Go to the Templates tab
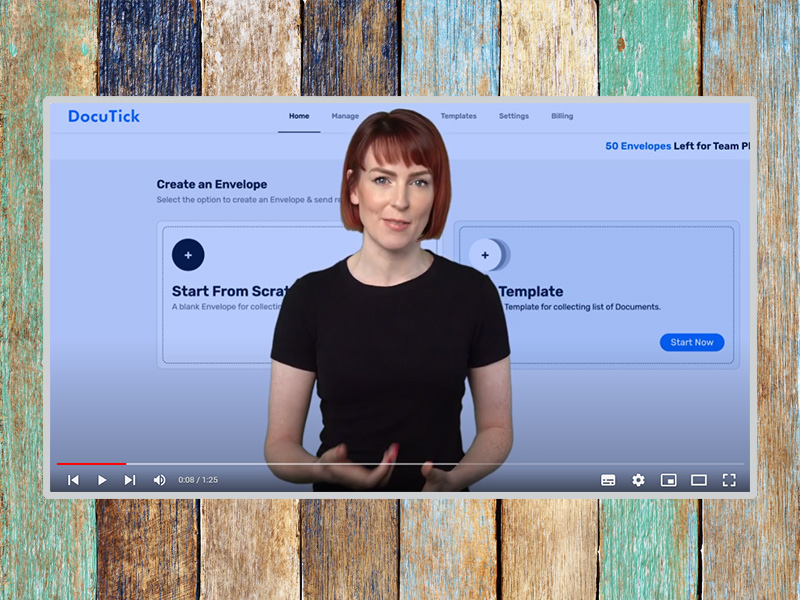The height and width of the screenshot is (600, 800). (x=459, y=116)
